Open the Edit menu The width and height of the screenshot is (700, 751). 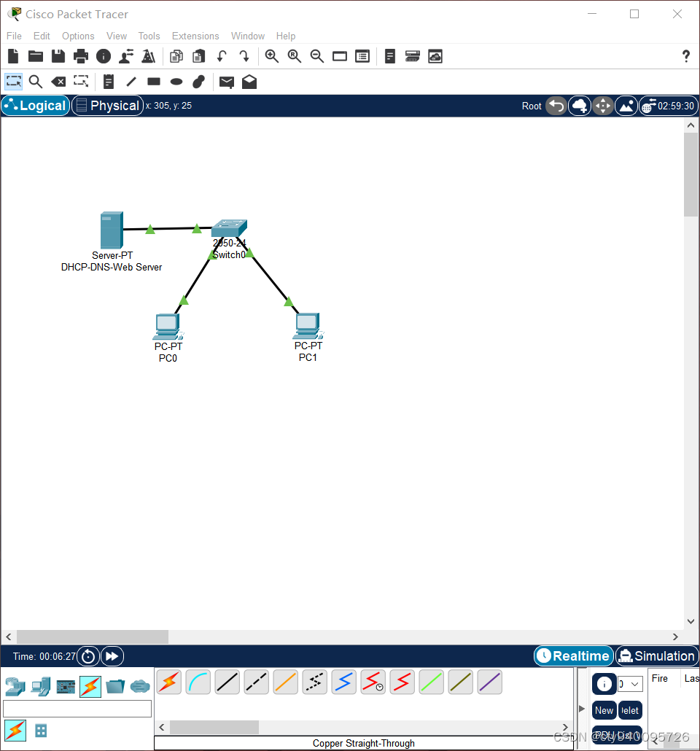tap(42, 36)
